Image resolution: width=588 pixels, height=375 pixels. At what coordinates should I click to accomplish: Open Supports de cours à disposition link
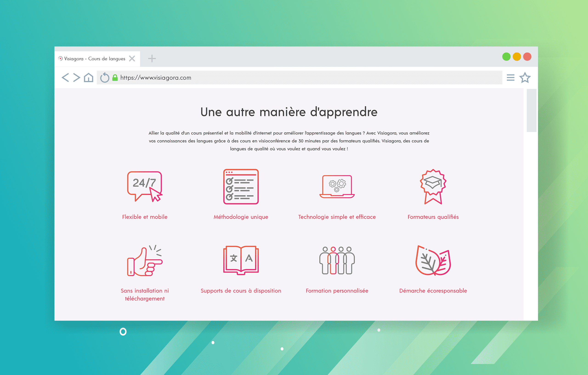click(241, 291)
